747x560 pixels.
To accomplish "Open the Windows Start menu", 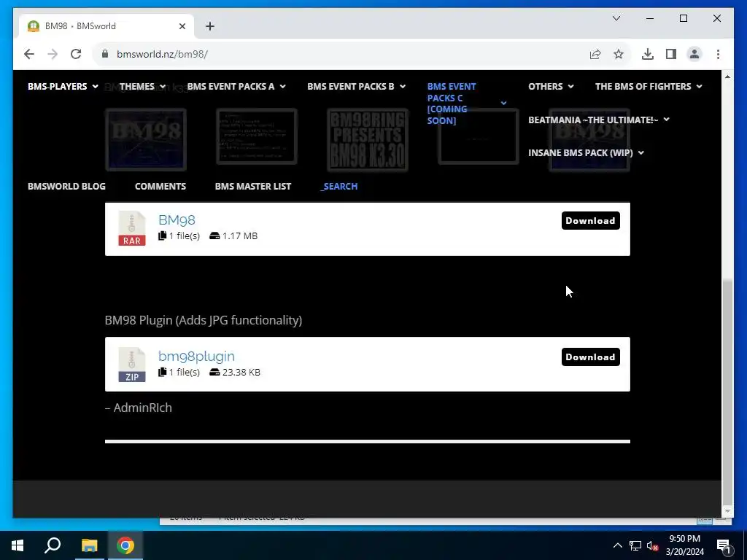I will click(18, 545).
